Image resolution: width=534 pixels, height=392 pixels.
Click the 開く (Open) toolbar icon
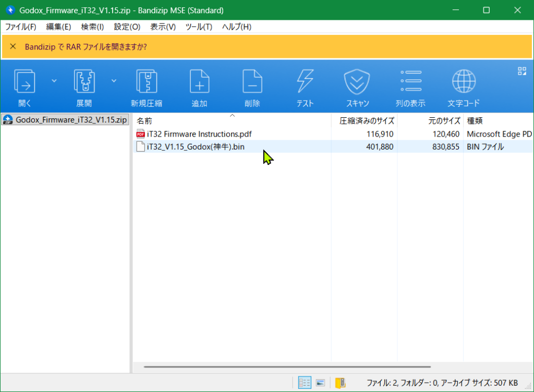point(25,82)
